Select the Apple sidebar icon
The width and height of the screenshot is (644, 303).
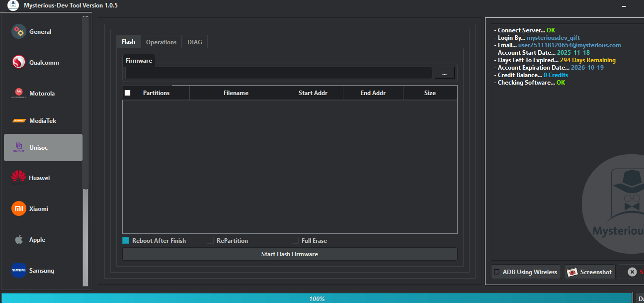(x=18, y=239)
